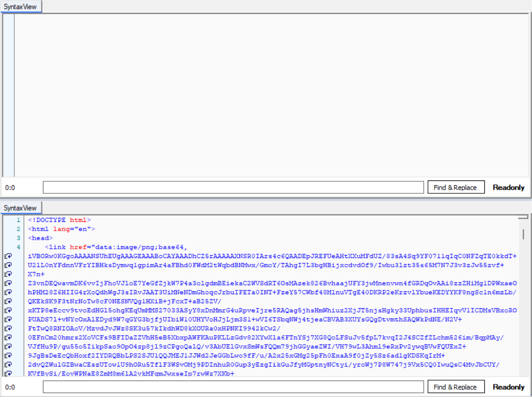Select the SyntaxView tab of the upper pane

point(20,7)
